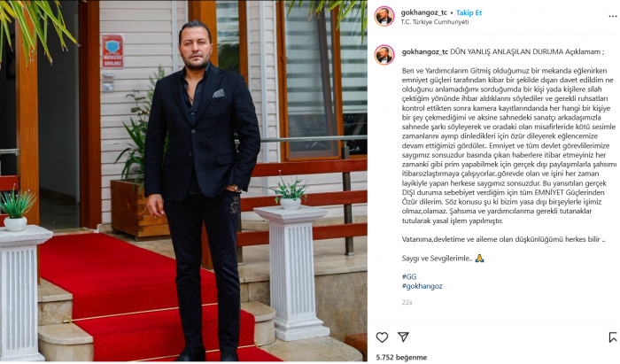Image resolution: width=620 pixels, height=364 pixels.
Task: Click the 22s timestamp under the caption
Action: tap(407, 302)
